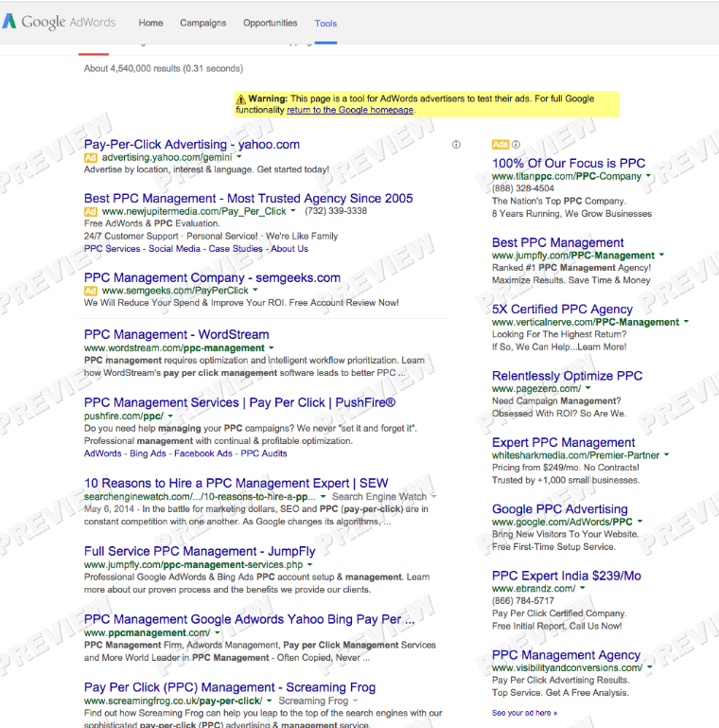Click Ad badge for semgeeks.com
This screenshot has height=728, width=719.
[x=91, y=292]
